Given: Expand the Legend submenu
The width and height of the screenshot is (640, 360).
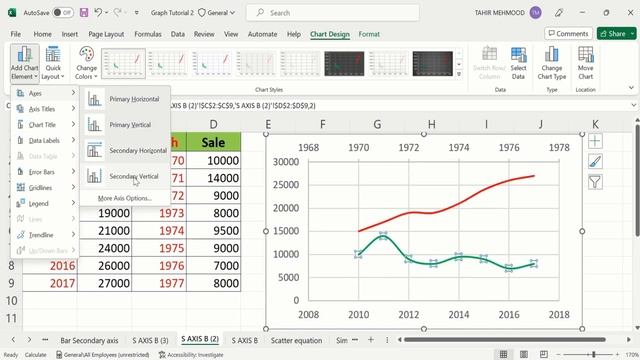Looking at the screenshot, I should [45, 203].
